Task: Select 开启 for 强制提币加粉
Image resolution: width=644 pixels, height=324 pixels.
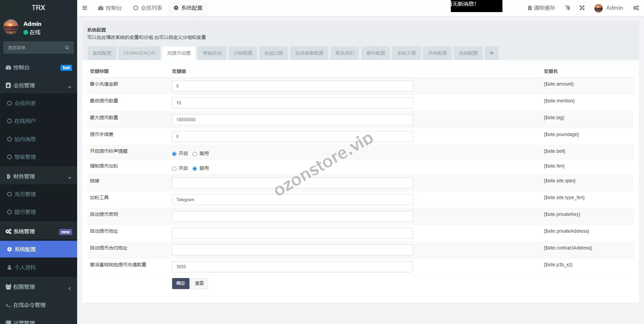Action: [x=174, y=169]
